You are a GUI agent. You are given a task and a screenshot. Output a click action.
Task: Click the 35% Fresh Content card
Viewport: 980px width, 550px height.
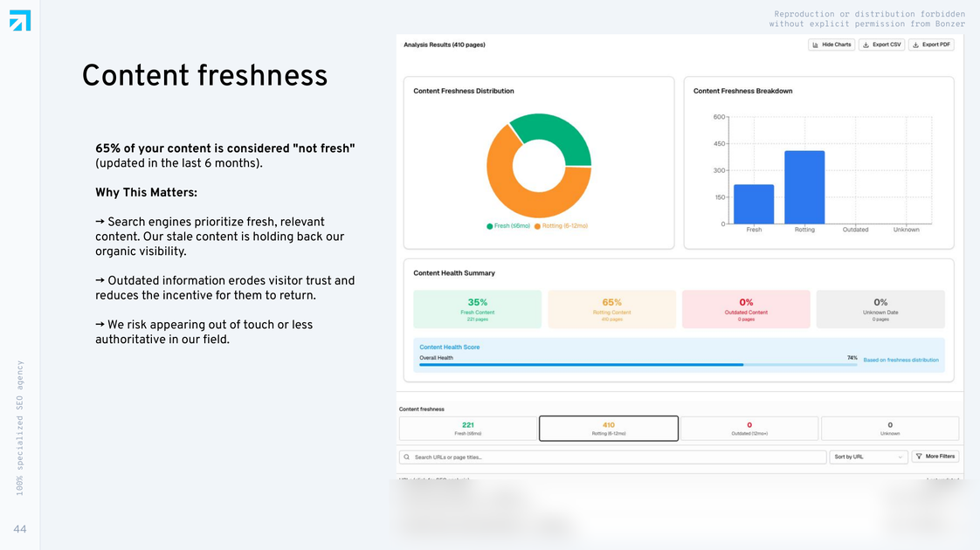tap(478, 309)
